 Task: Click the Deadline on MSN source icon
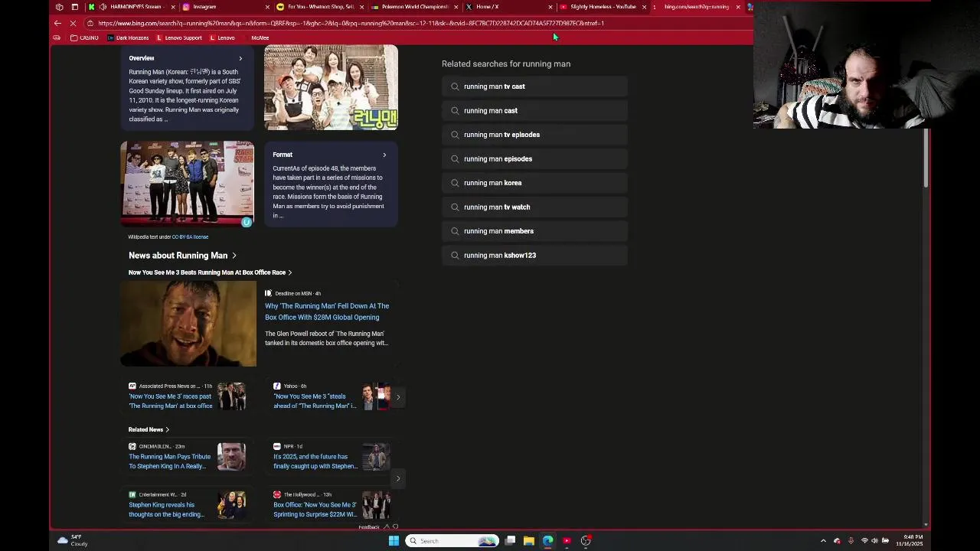point(268,293)
